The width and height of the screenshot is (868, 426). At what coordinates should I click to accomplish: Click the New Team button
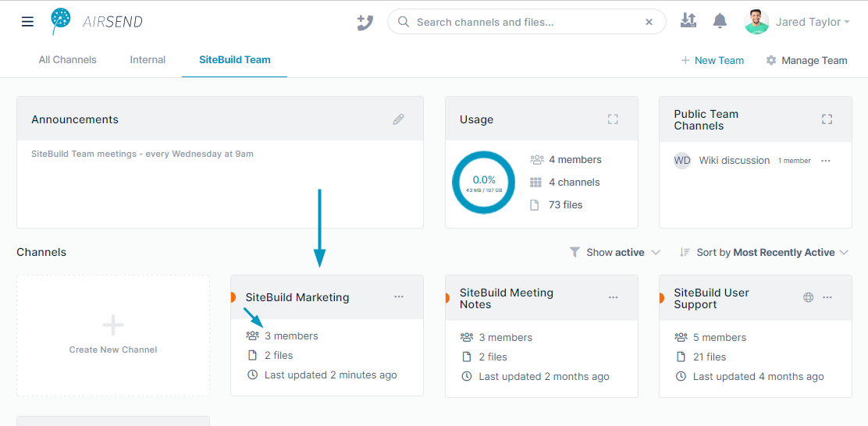point(713,60)
